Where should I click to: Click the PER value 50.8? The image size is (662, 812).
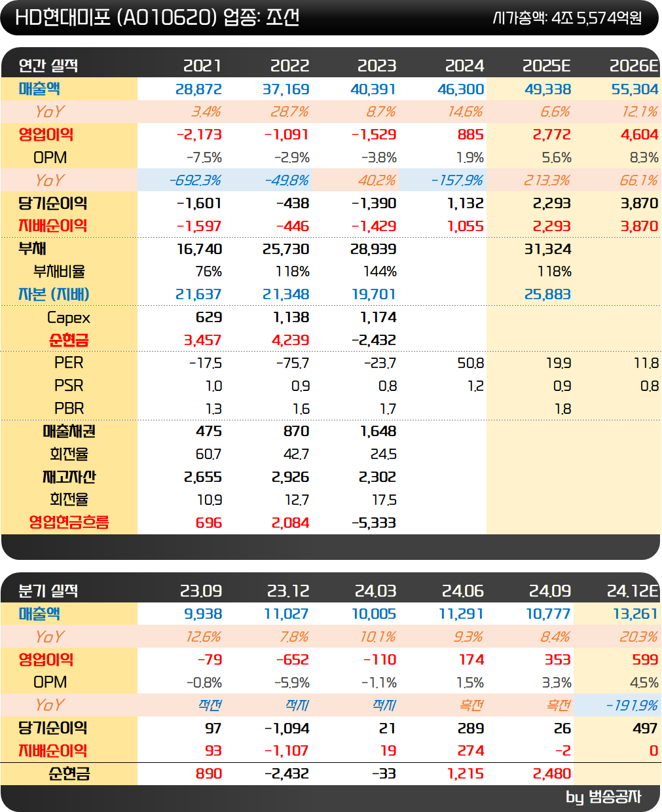(470, 363)
